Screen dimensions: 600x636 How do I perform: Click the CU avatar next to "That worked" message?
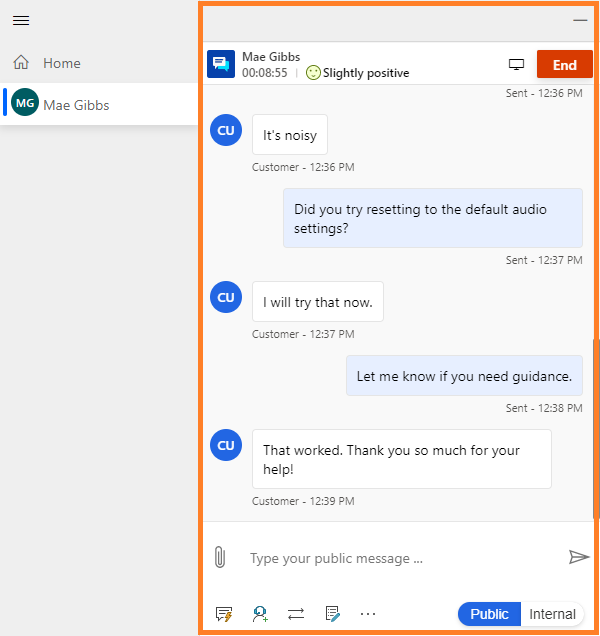[226, 445]
